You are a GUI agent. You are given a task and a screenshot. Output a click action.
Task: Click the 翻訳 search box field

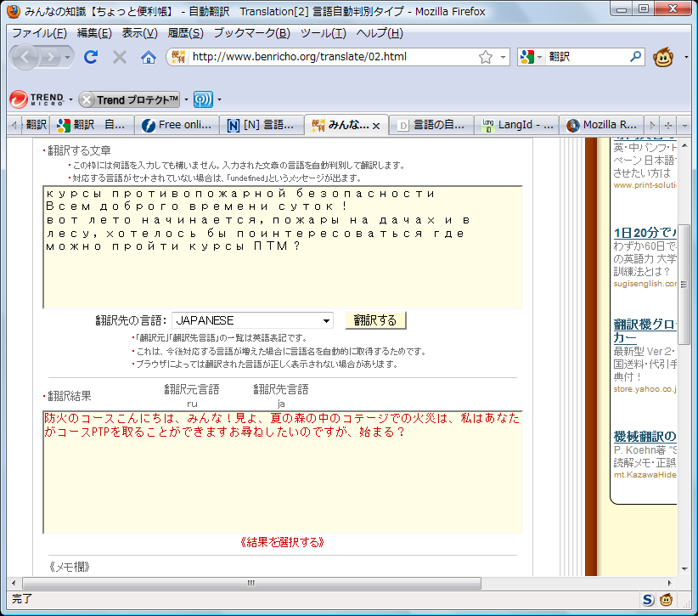pyautogui.click(x=586, y=57)
